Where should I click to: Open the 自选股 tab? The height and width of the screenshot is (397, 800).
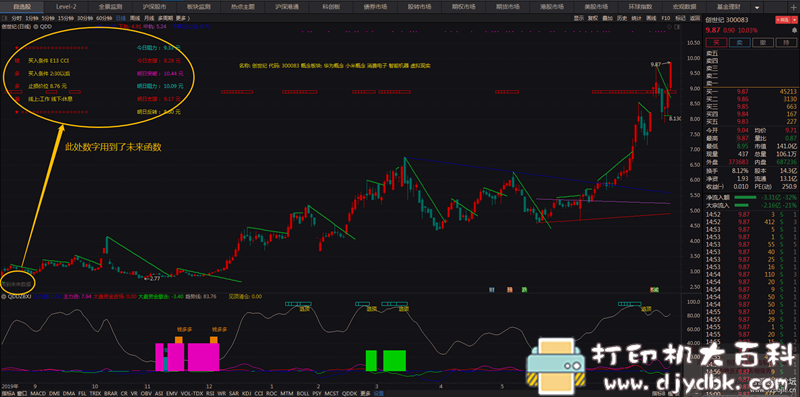pos(21,8)
